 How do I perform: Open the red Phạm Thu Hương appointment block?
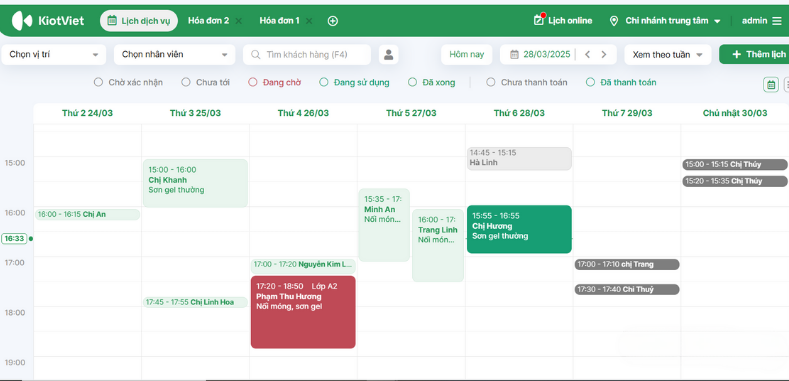click(303, 312)
